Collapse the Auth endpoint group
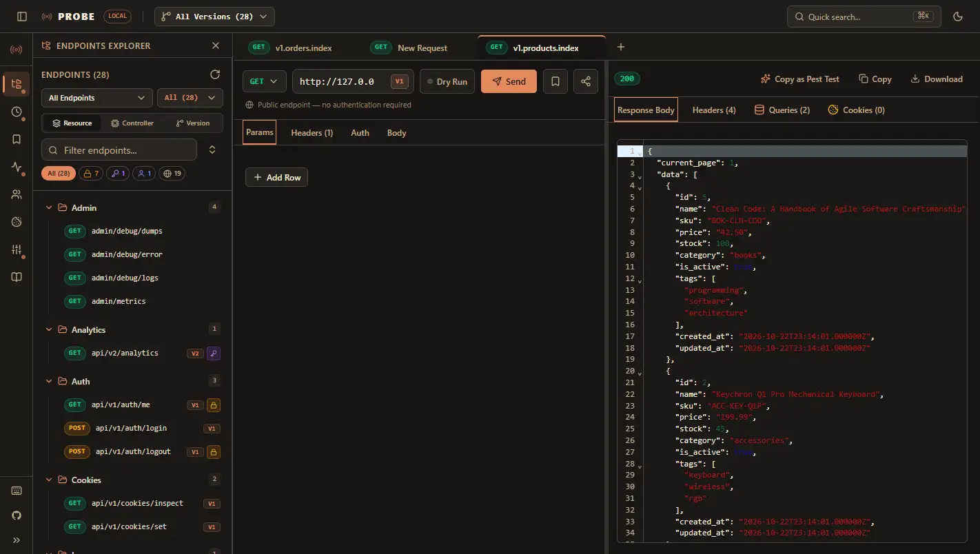This screenshot has width=980, height=554. pos(49,381)
